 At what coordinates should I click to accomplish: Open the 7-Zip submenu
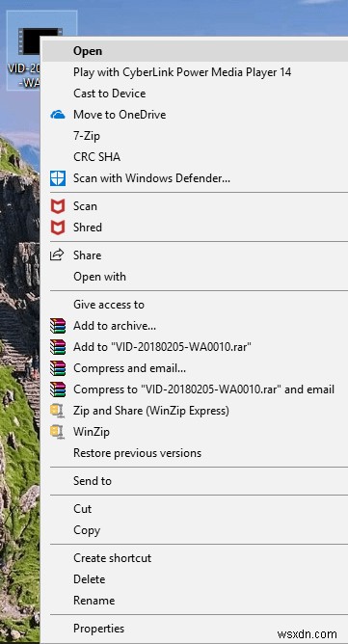click(x=195, y=136)
